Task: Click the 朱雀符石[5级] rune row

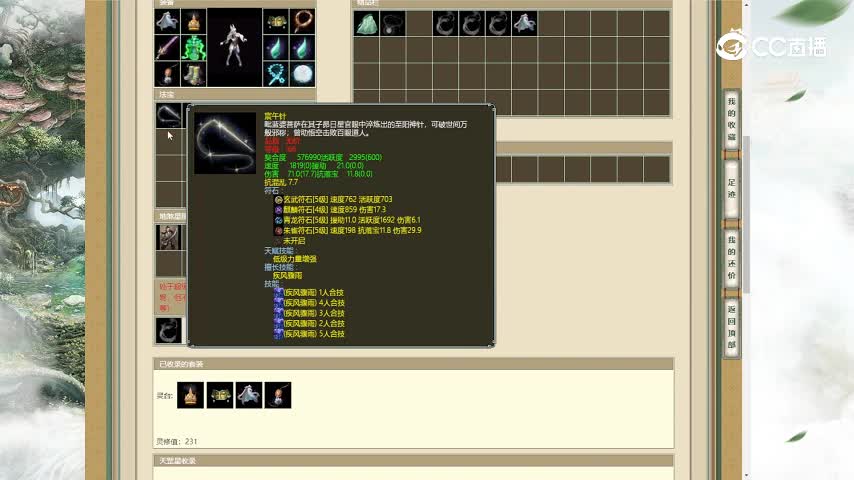Action: (x=348, y=230)
